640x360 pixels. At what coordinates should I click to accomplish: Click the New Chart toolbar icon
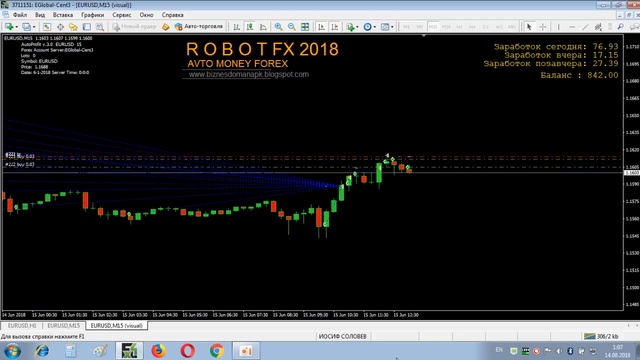pyautogui.click(x=9, y=27)
